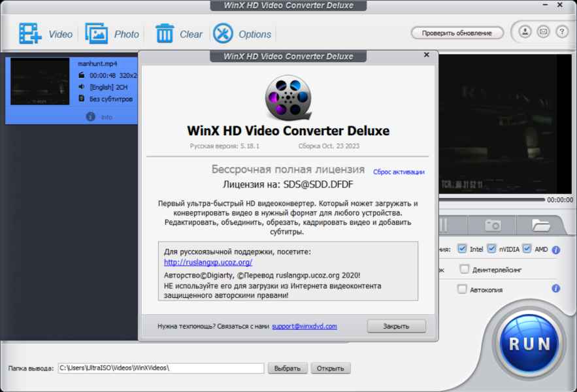Click the Выбрать button
This screenshot has height=392, width=577.
(x=288, y=368)
